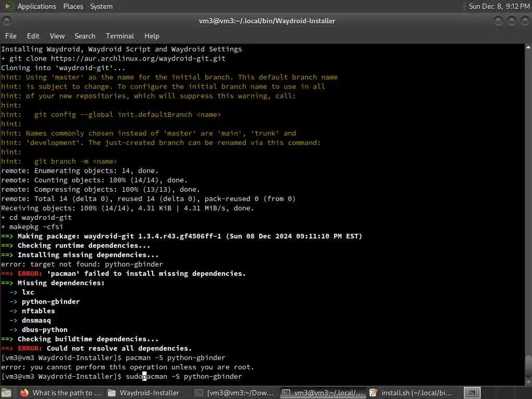Click the Sun Dec 8 clock applet
Image resolution: width=532 pixels, height=399 pixels.
[499, 6]
